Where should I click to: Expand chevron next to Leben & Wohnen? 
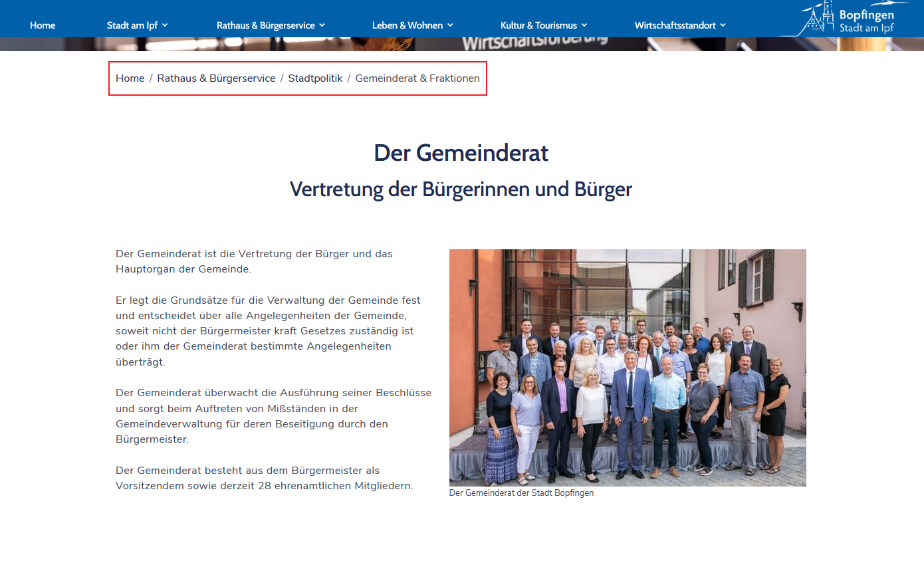tap(450, 25)
